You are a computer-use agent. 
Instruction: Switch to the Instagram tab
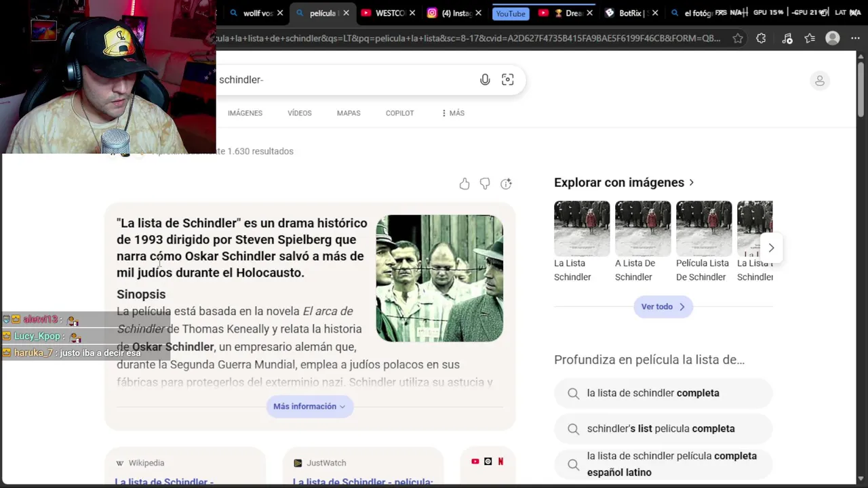tap(450, 13)
